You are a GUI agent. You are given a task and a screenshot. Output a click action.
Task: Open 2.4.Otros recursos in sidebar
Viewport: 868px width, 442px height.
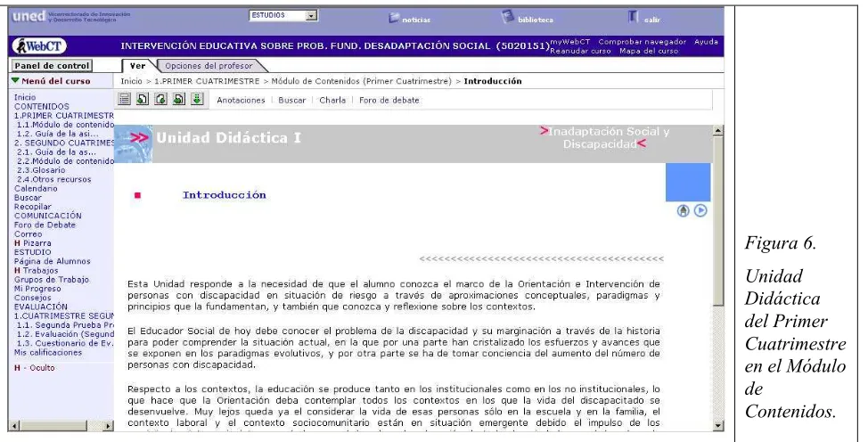pyautogui.click(x=53, y=179)
